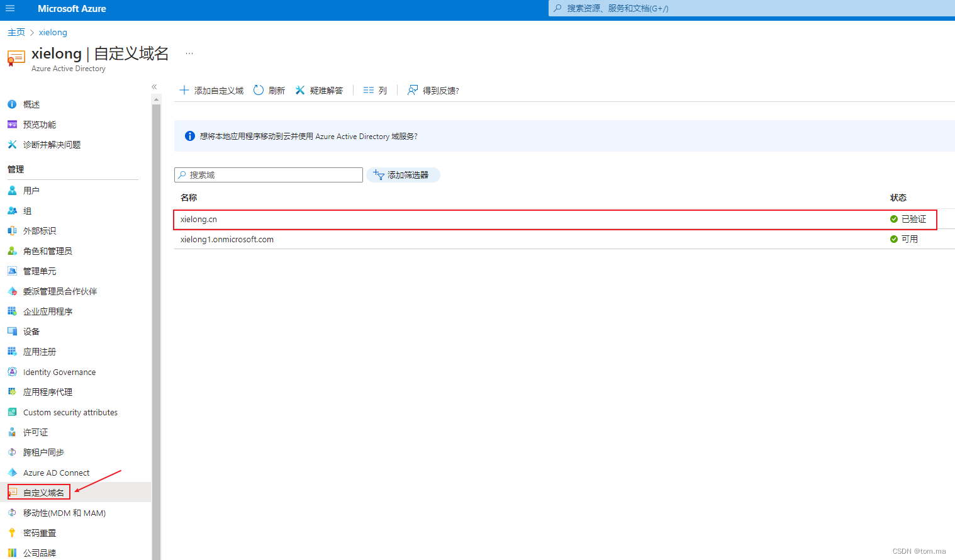Click the 用户 person icon

pyautogui.click(x=12, y=190)
